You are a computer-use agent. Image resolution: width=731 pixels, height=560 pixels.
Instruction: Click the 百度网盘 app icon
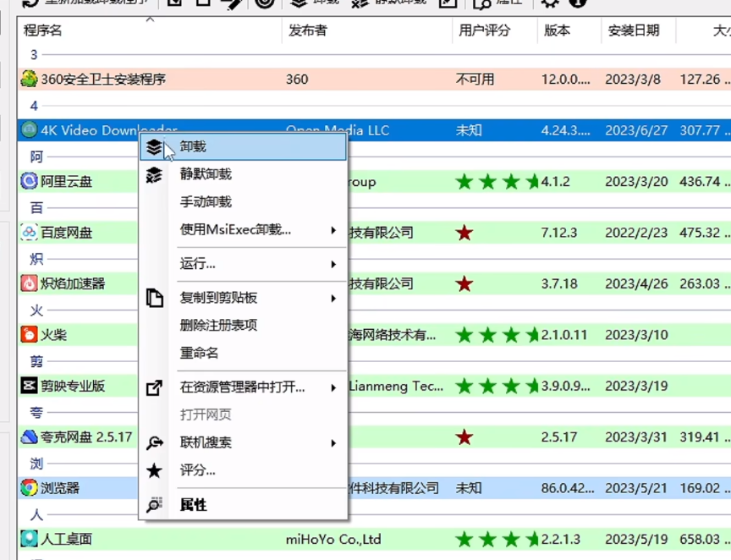click(29, 233)
